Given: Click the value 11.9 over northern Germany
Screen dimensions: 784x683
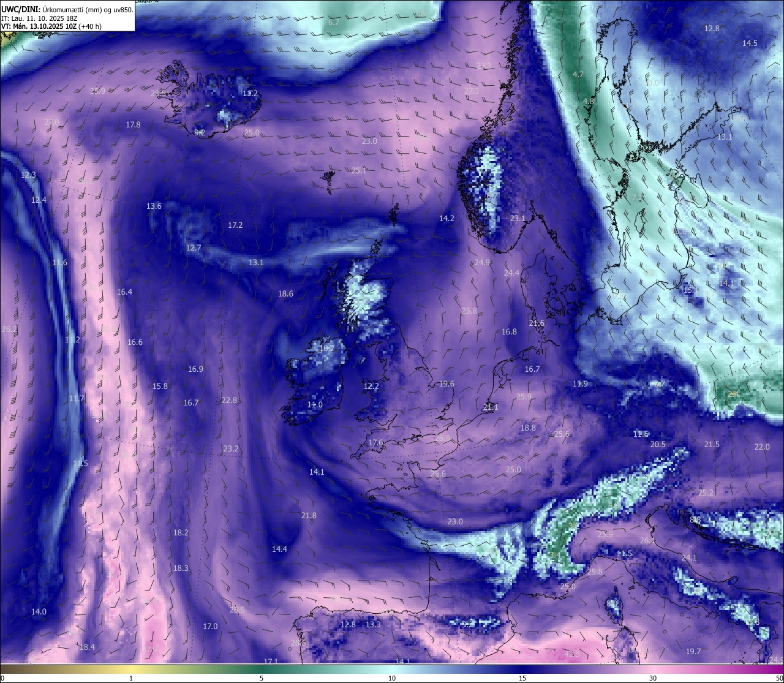Looking at the screenshot, I should click(x=580, y=383).
